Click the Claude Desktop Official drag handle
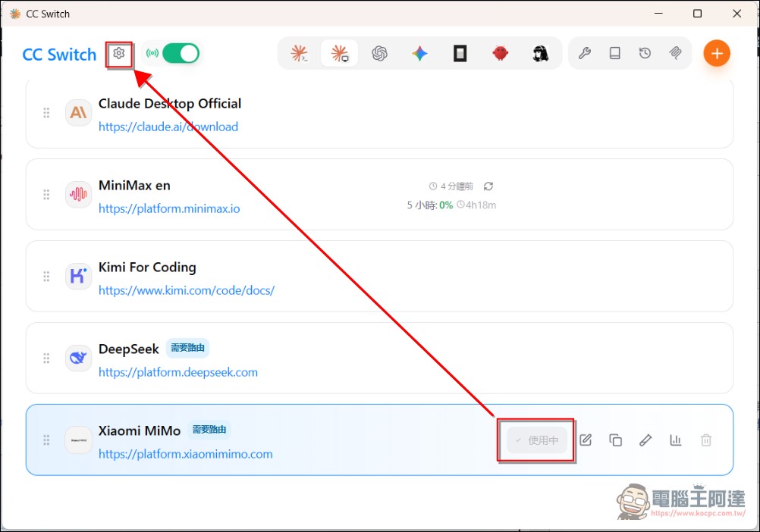The image size is (760, 532). (46, 113)
